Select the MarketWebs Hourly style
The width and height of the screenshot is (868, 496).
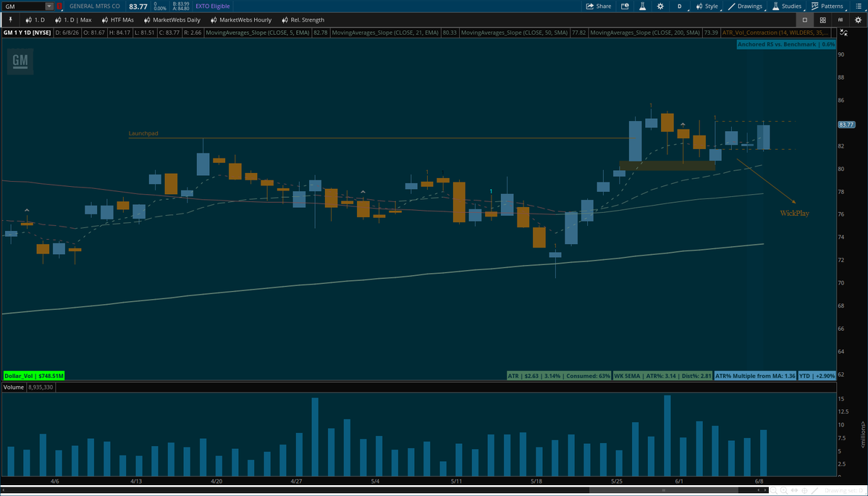coord(241,20)
